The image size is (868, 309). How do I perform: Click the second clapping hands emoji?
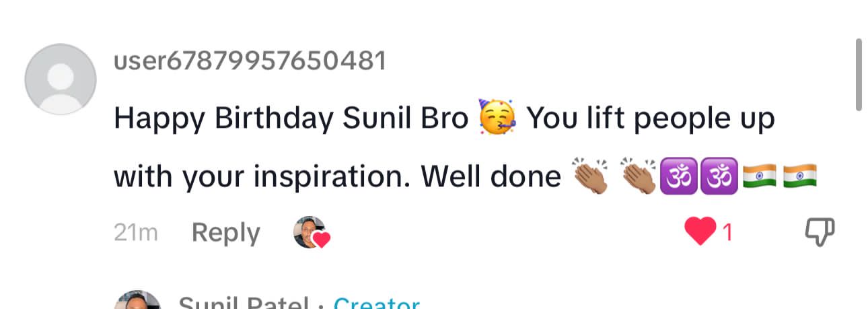point(638,176)
